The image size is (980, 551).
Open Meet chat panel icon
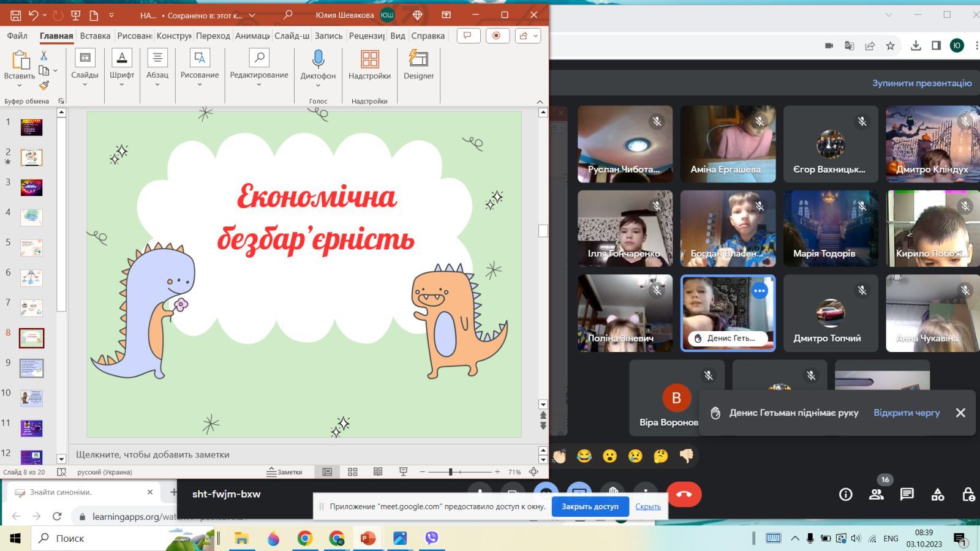pyautogui.click(x=907, y=494)
